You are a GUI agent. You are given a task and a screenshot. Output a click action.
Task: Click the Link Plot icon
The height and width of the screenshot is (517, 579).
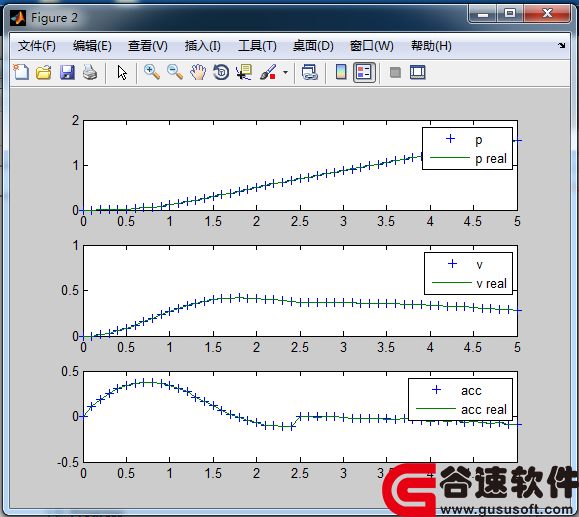309,72
